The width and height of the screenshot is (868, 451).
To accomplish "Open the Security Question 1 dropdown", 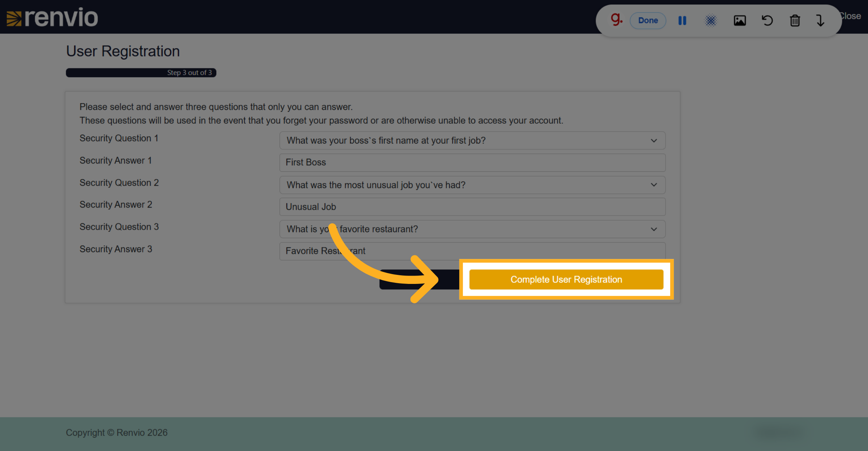I will [x=472, y=141].
